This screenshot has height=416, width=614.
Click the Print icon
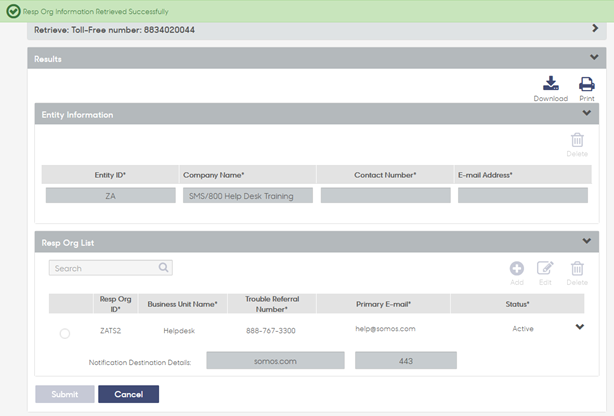(x=587, y=84)
